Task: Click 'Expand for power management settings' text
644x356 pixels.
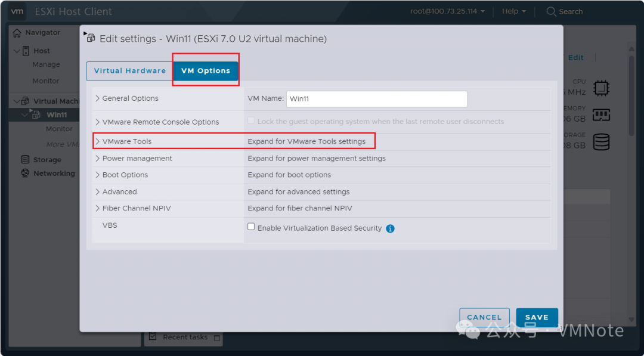Action: 316,158
